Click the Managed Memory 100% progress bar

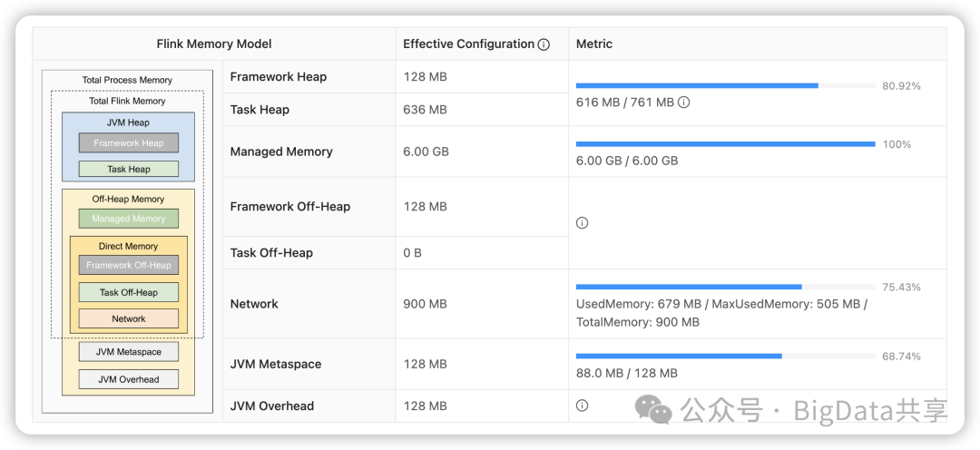coord(725,143)
